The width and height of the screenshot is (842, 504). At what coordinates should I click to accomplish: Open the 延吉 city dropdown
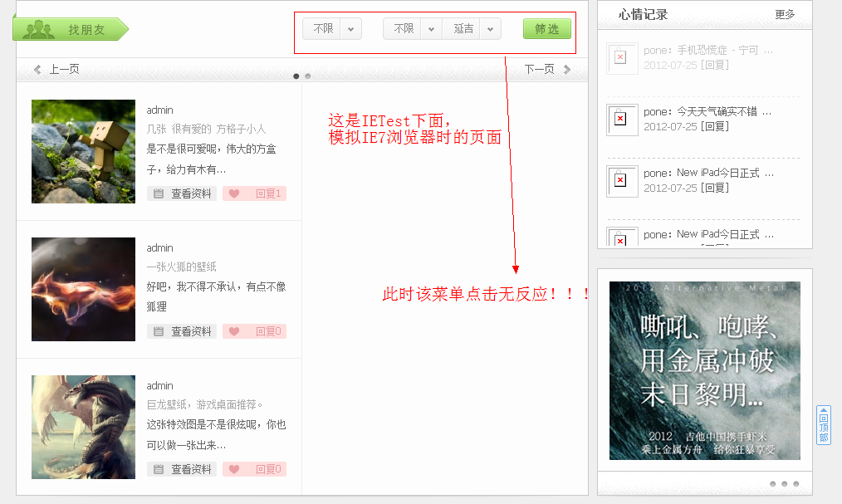pyautogui.click(x=472, y=29)
